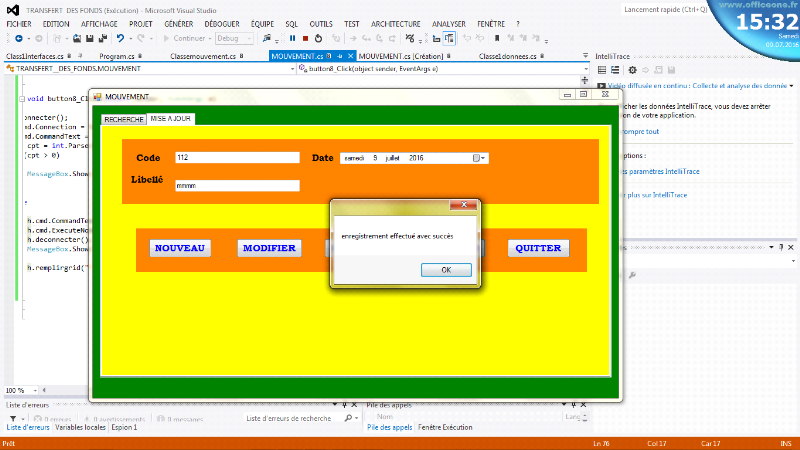Expand the 100 % zoom level dropdown
Viewport: 800px width, 450px height.
[x=36, y=390]
